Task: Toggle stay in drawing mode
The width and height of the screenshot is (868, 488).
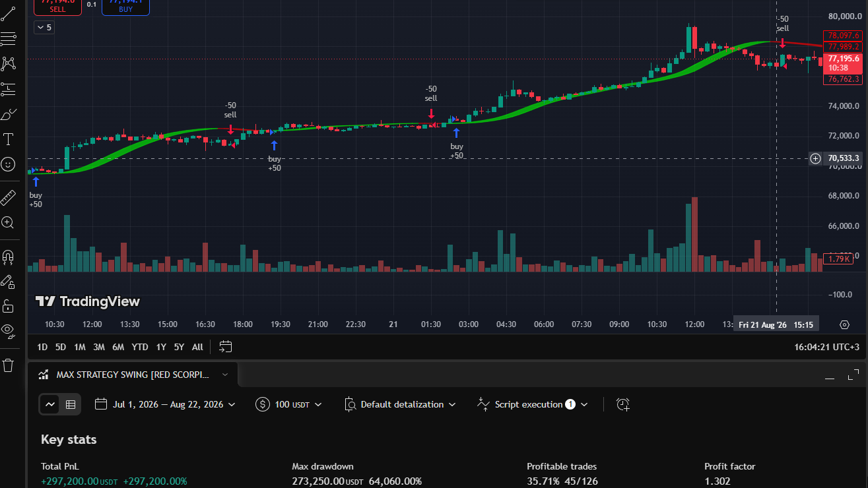Action: click(x=8, y=282)
